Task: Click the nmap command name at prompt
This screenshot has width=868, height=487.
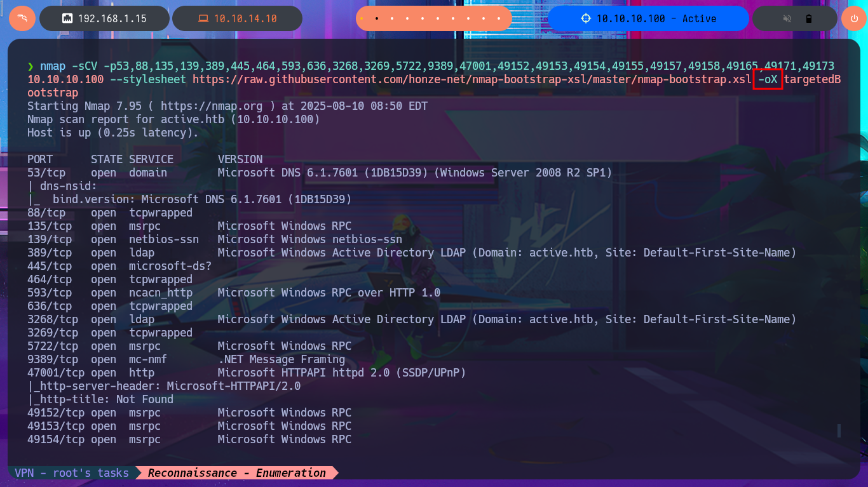Action: (53, 66)
